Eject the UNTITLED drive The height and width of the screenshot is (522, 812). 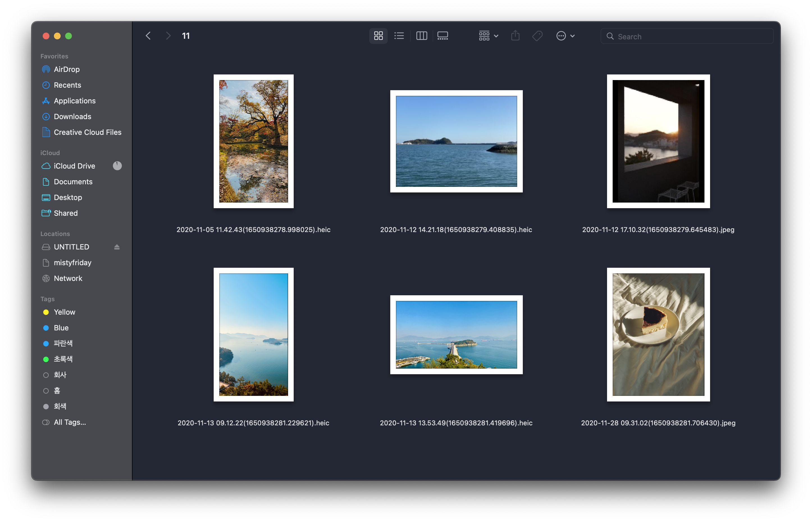pyautogui.click(x=117, y=247)
